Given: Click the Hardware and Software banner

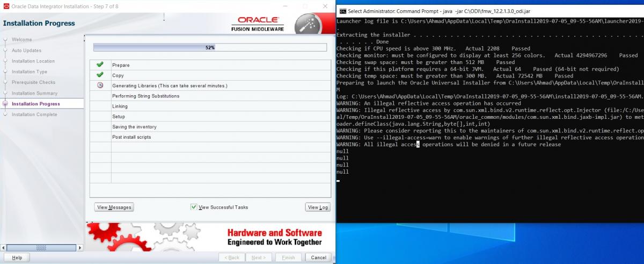Looking at the screenshot, I should 210,238.
